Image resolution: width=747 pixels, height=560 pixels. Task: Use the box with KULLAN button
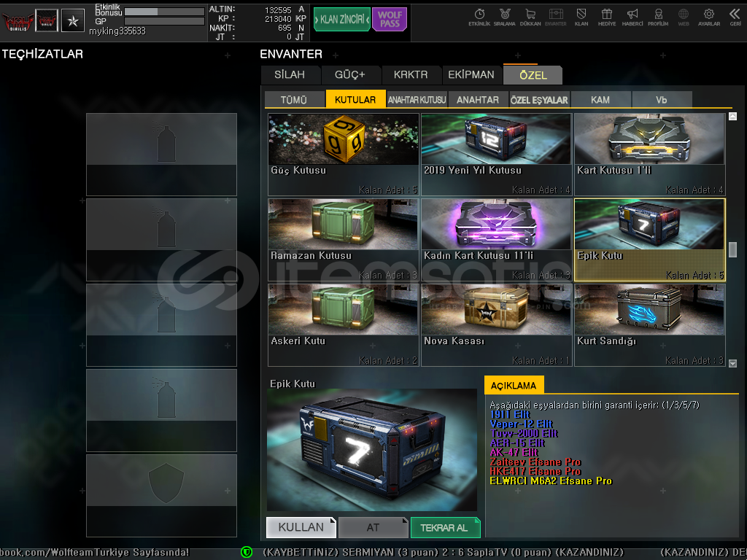(301, 527)
